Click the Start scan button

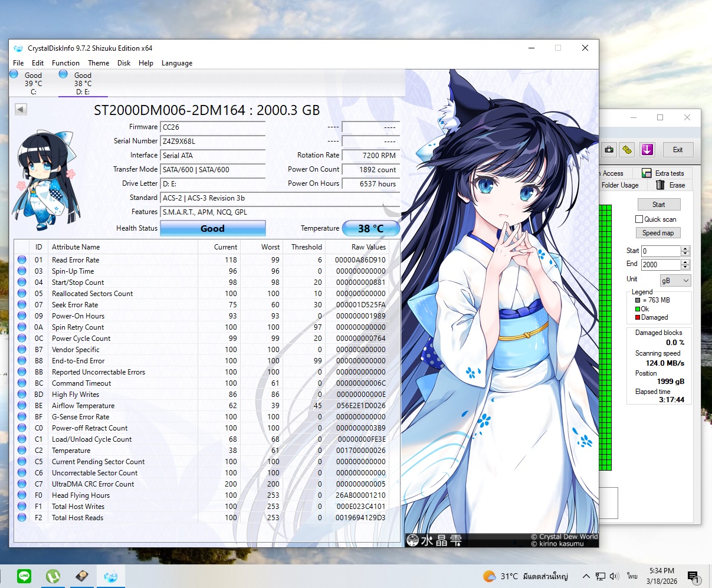[x=658, y=205]
